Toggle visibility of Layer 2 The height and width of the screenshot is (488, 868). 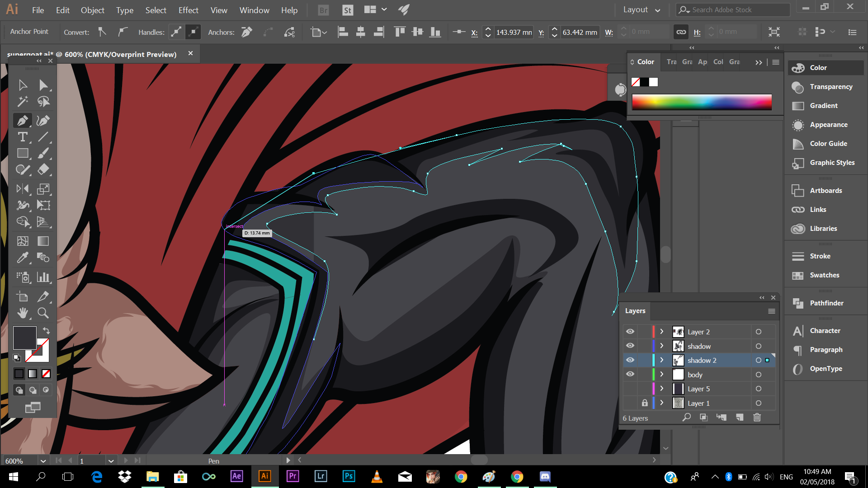[630, 332]
